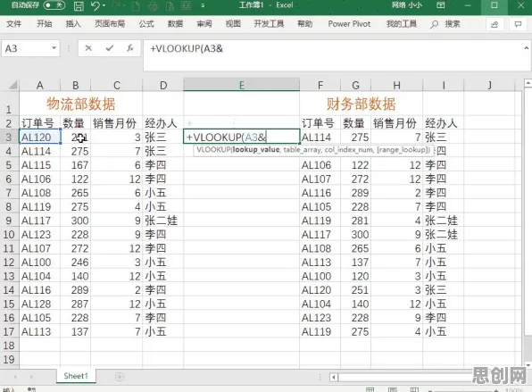This screenshot has height=392, width=532.
Task: Open the comments speech bubble icon
Action: coord(518,24)
